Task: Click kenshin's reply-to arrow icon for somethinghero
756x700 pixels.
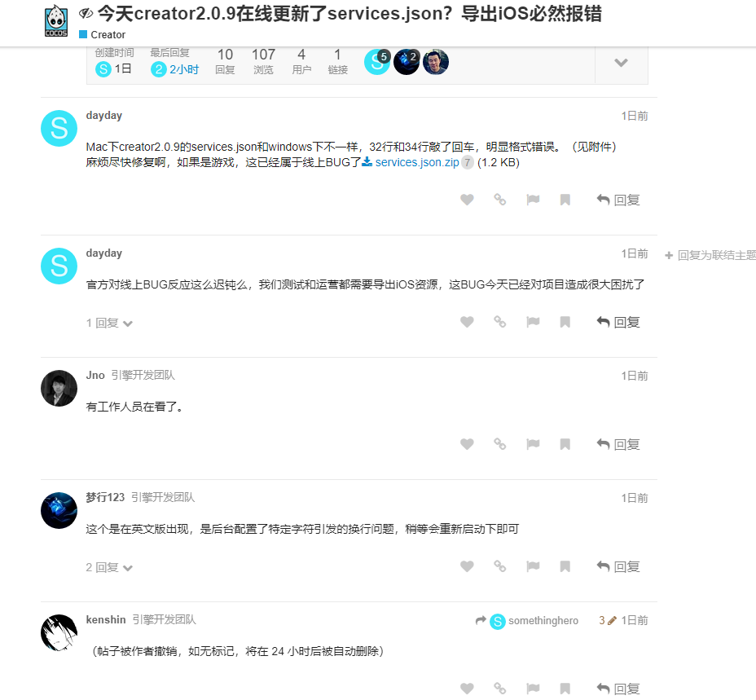Action: click(481, 620)
